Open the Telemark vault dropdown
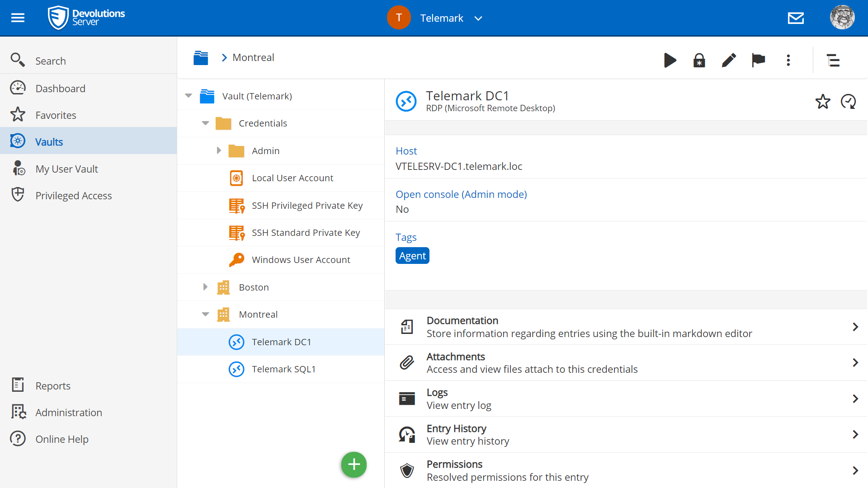Image resolution: width=868 pixels, height=488 pixels. pyautogui.click(x=478, y=19)
